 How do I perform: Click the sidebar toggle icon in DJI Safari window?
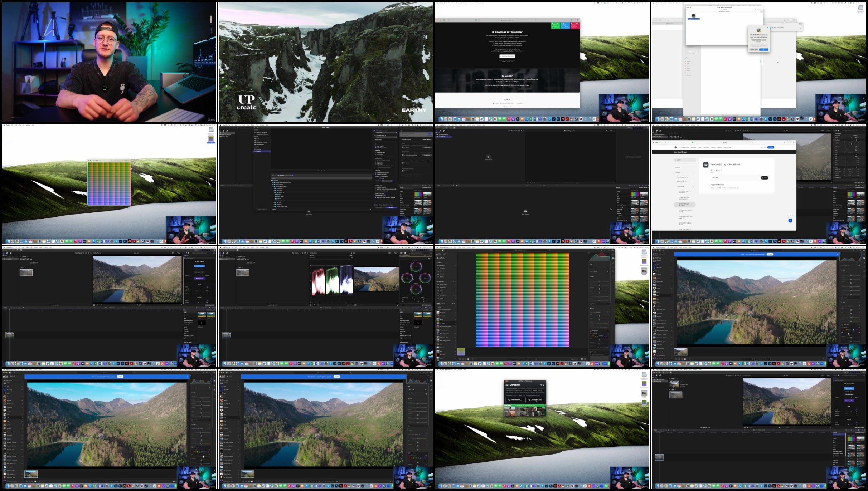(x=661, y=142)
